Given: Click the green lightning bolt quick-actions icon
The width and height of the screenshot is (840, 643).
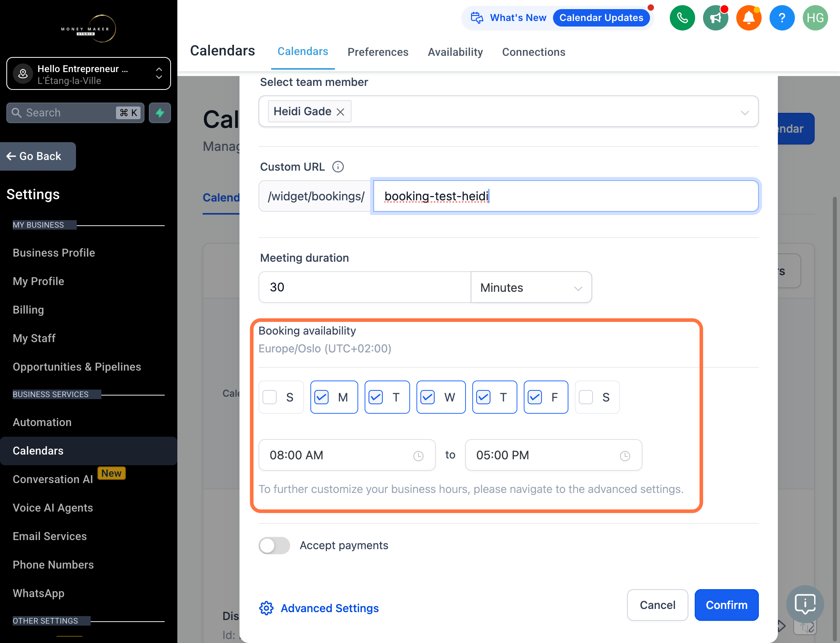Looking at the screenshot, I should (x=160, y=113).
